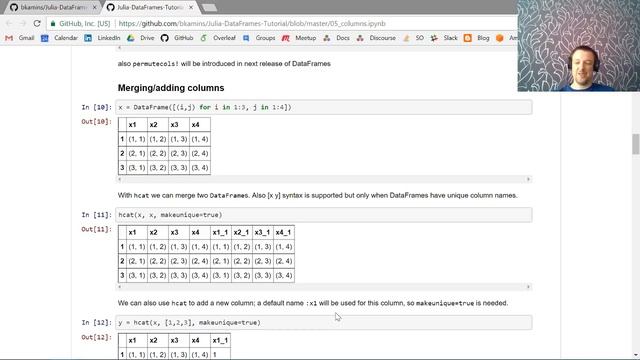This screenshot has height=360, width=640.
Task: Click the webcam video overlay
Action: (x=578, y=46)
